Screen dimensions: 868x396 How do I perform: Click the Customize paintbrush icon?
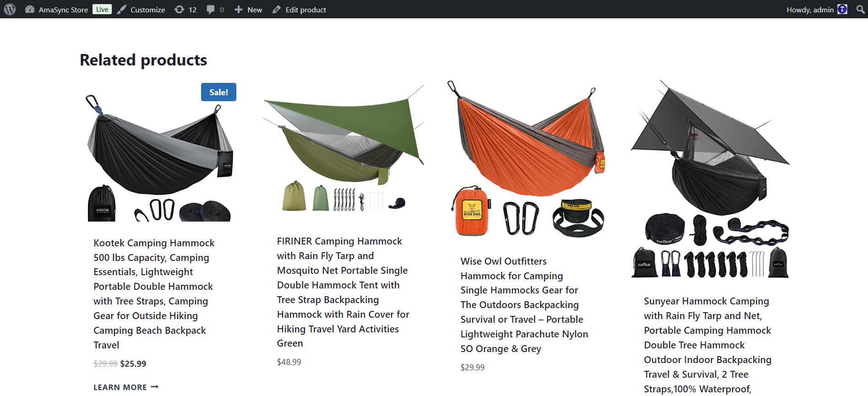(x=121, y=10)
